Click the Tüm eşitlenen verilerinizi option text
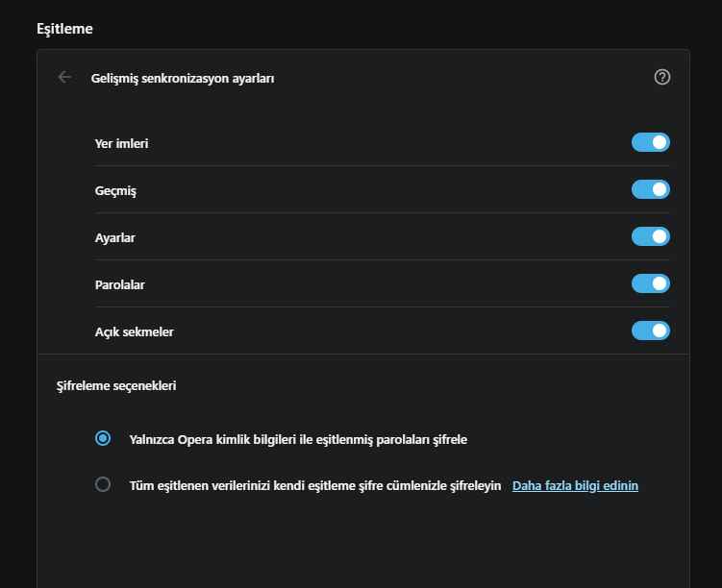Viewport: 722px width, 588px height. (x=315, y=486)
